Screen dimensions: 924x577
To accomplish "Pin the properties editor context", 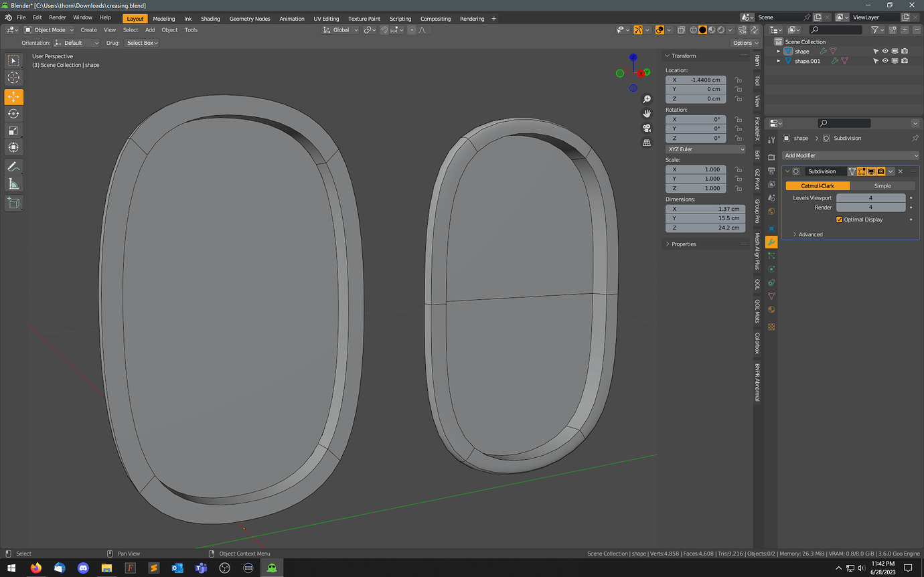I will point(915,138).
